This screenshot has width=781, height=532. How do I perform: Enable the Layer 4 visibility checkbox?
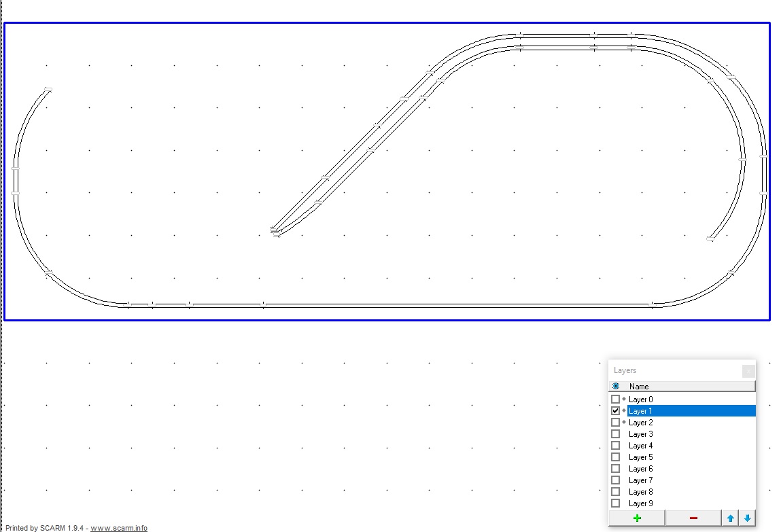pyautogui.click(x=616, y=446)
